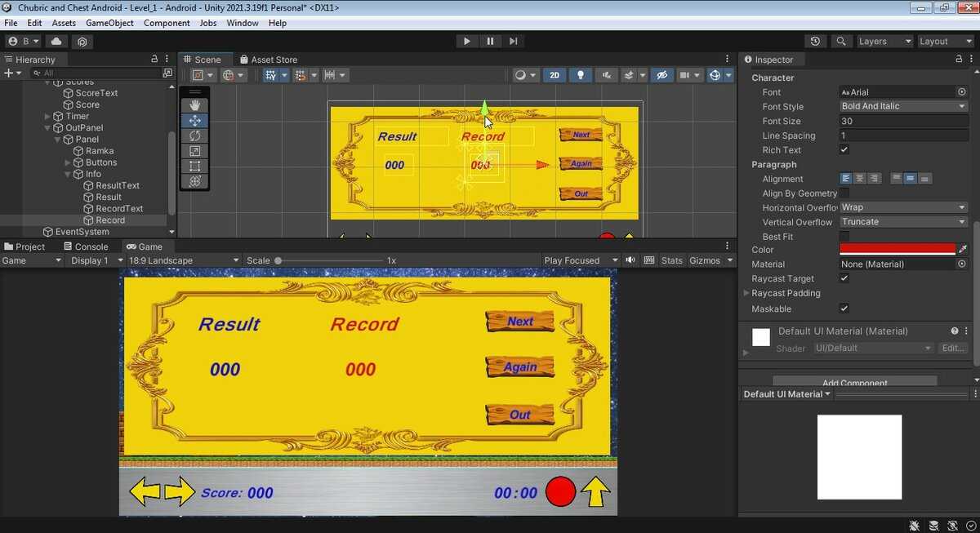Open the global search magnifier
This screenshot has width=980, height=533.
point(840,42)
